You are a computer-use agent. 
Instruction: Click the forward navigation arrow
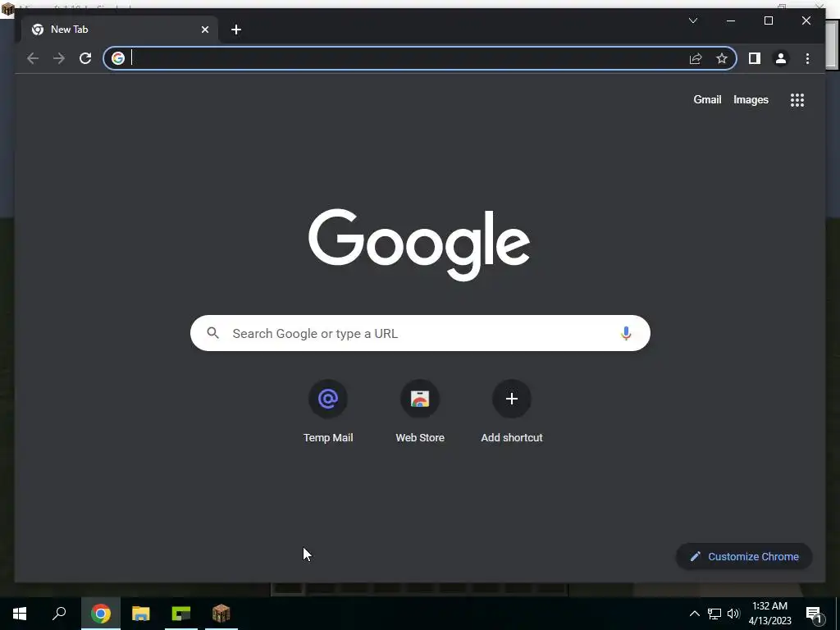point(59,58)
